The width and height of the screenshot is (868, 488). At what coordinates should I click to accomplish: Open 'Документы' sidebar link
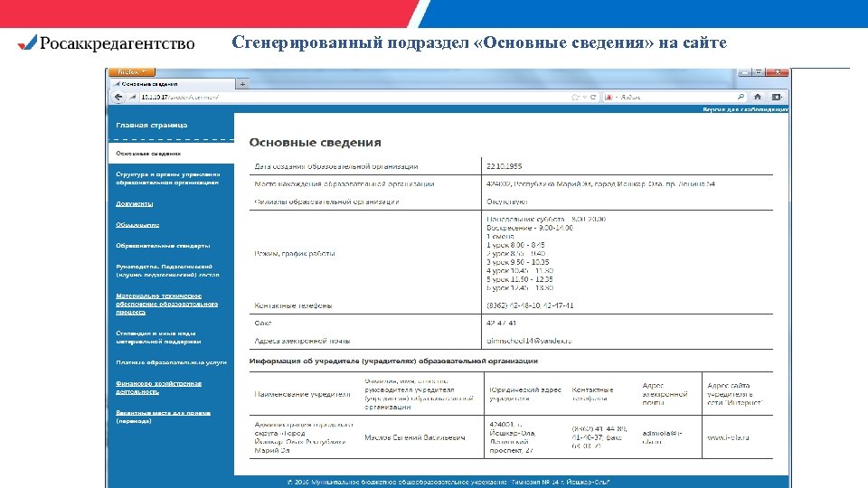134,203
